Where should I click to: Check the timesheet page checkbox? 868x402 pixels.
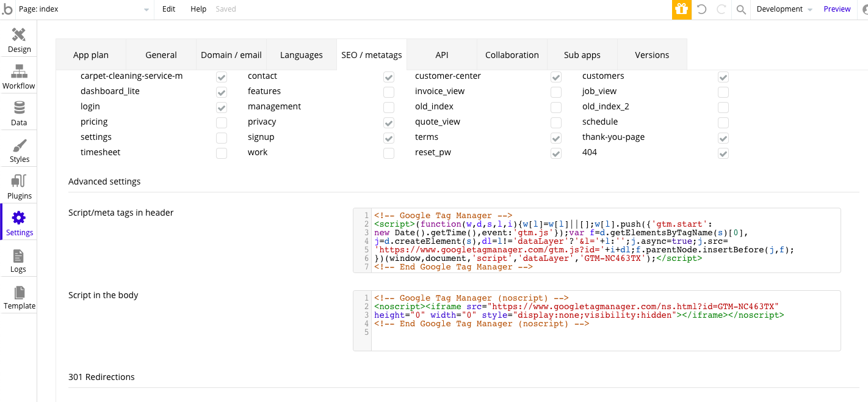(222, 153)
